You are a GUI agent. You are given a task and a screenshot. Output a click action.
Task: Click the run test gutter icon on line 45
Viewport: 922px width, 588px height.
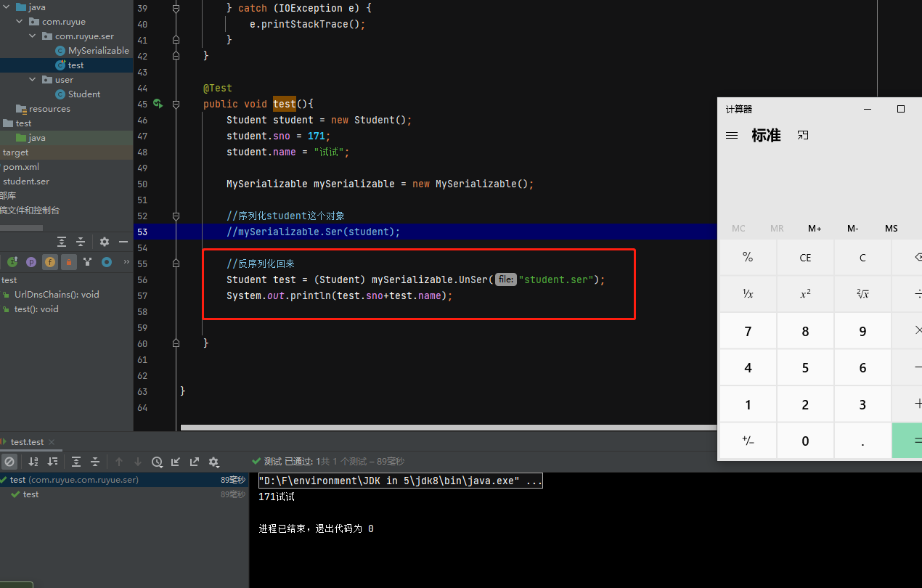[x=158, y=104]
